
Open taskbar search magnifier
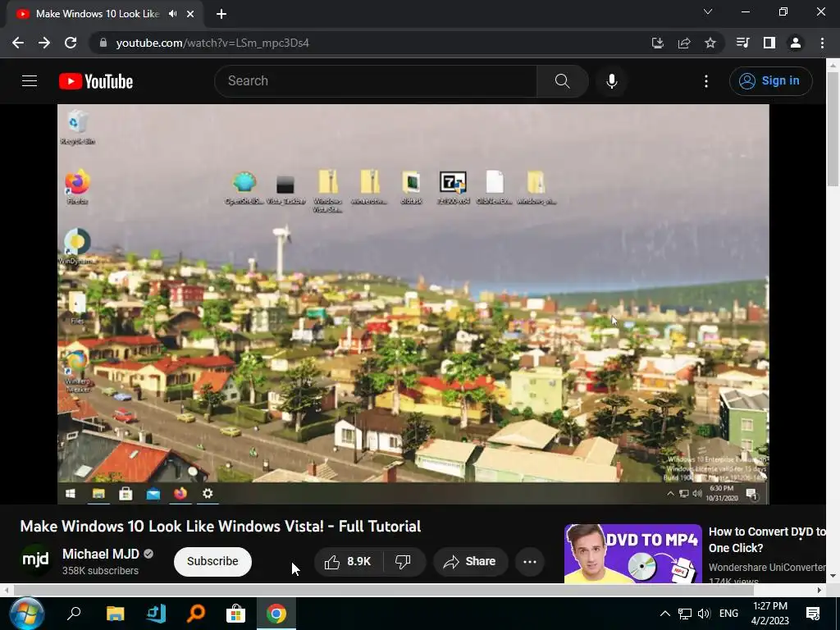73,614
